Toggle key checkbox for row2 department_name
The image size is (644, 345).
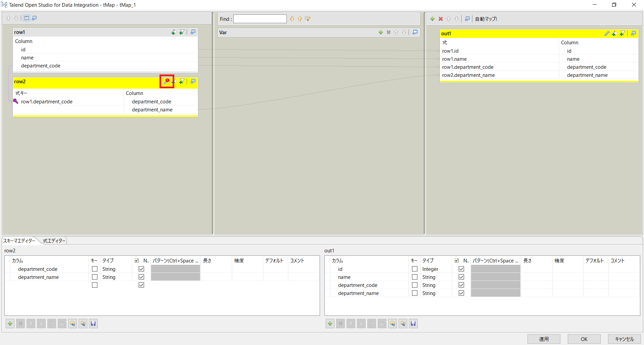coord(95,277)
